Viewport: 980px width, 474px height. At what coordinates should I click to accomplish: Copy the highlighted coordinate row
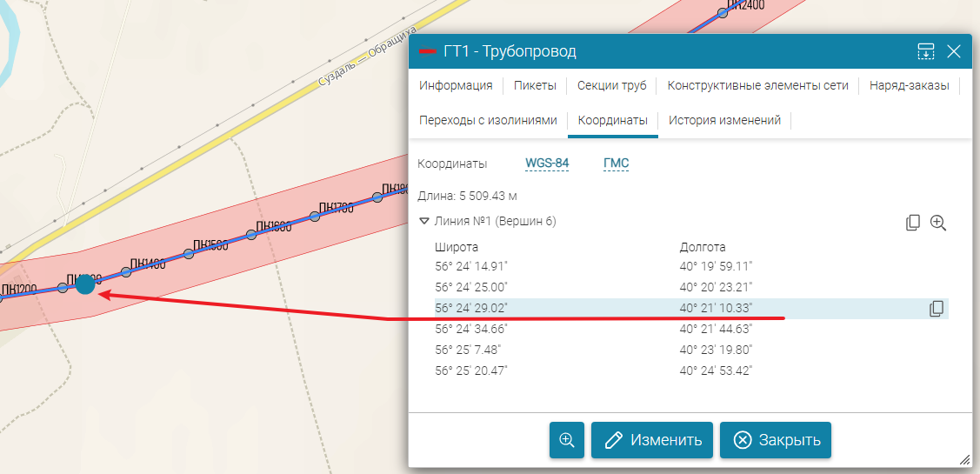(937, 308)
